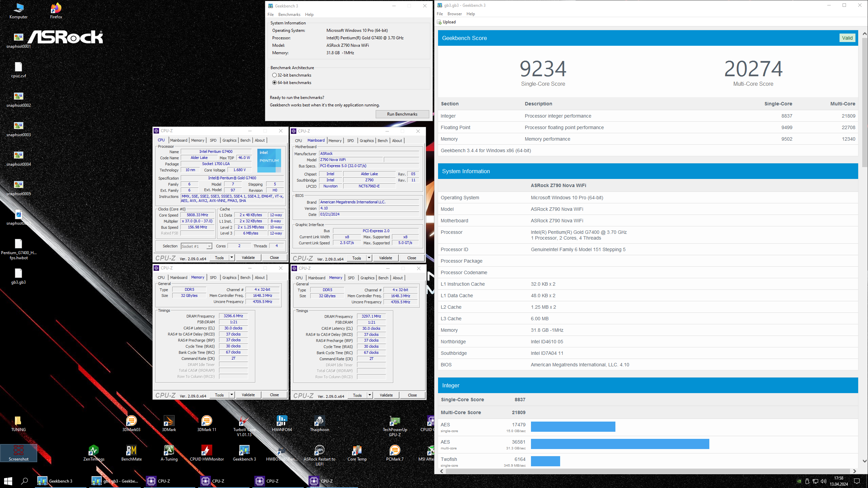Launch 3DMark03 shortcut
Viewport: 868px width, 488px height.
[131, 424]
